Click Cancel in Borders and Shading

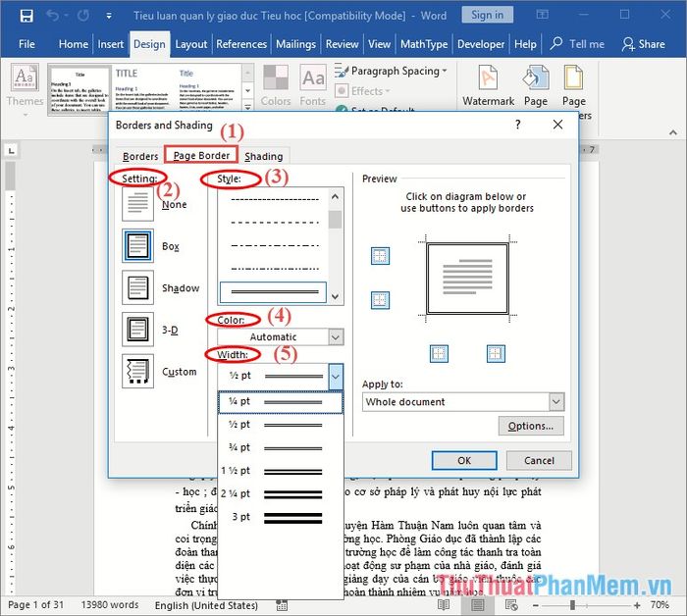point(539,461)
